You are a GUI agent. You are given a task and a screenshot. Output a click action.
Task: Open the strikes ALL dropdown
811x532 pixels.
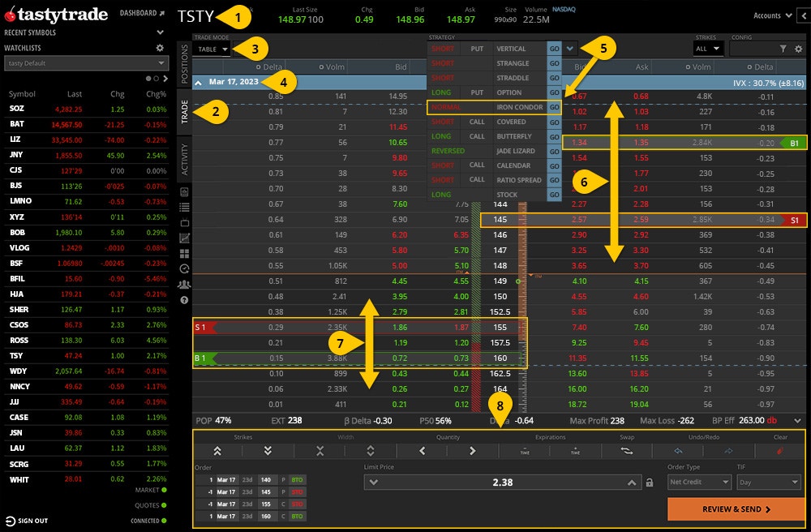(x=707, y=49)
